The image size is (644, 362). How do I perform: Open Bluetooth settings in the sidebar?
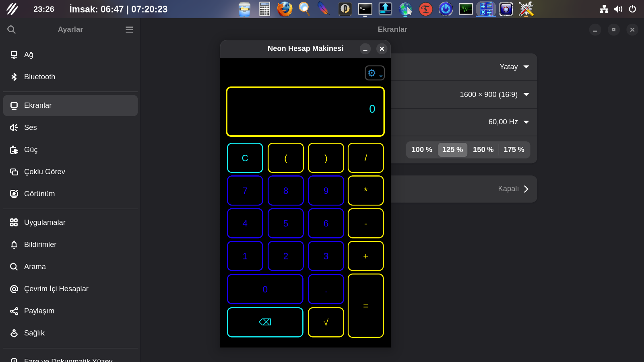pos(39,77)
